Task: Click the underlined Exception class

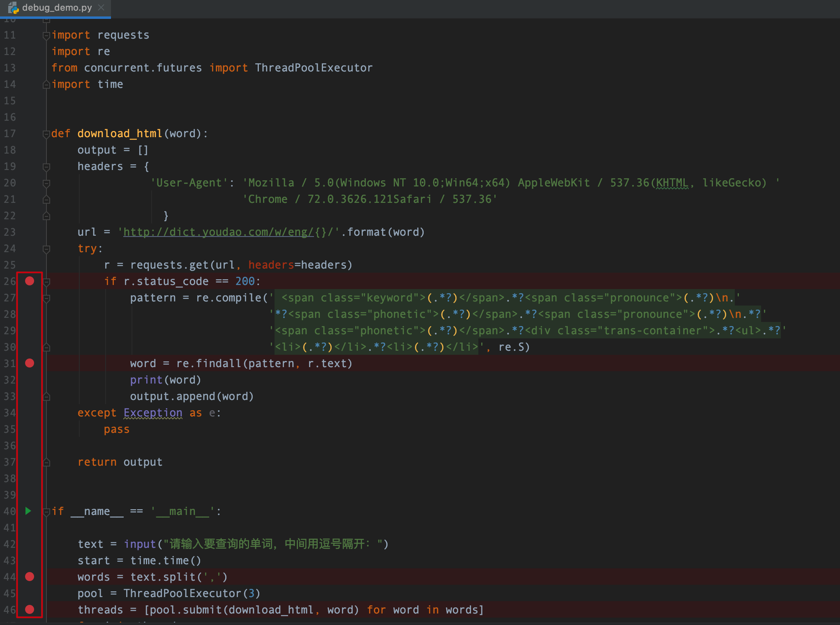Action: click(x=153, y=413)
